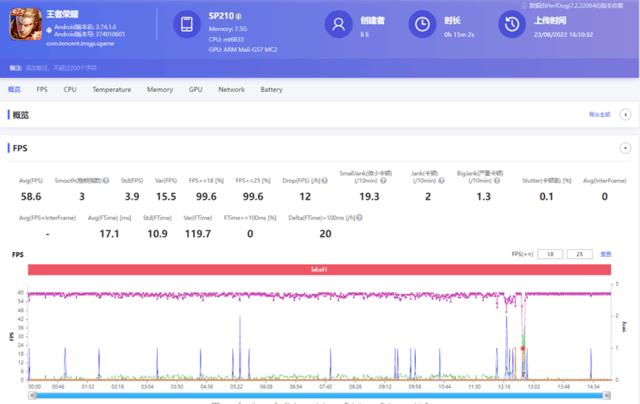Click info icon next to SP210 name
This screenshot has width=640, height=404.
[240, 16]
